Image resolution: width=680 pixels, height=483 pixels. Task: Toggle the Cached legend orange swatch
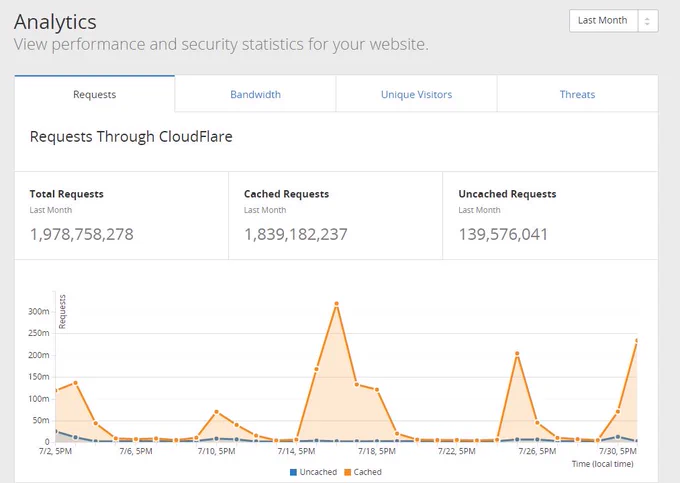(x=347, y=472)
